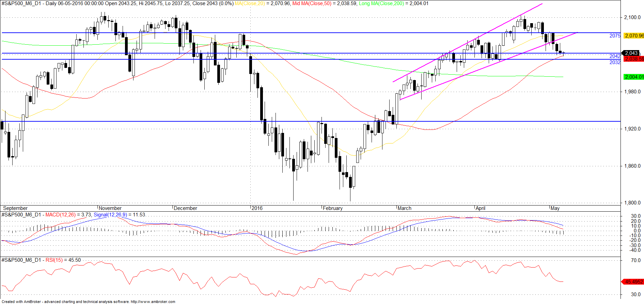Select the December label on the time axis

(186, 208)
